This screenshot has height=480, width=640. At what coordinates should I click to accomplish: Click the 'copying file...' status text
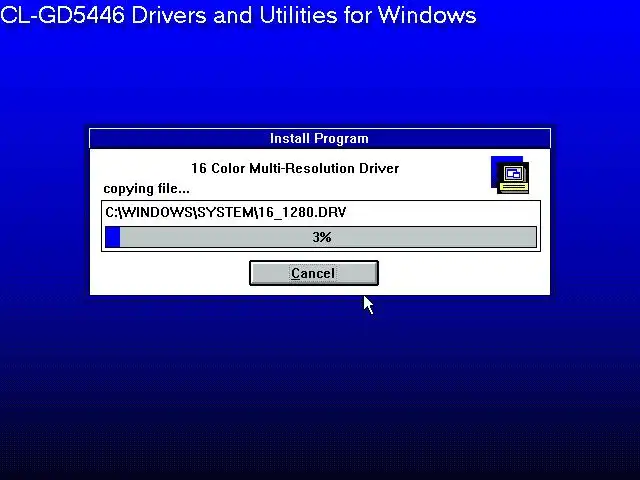(x=146, y=189)
